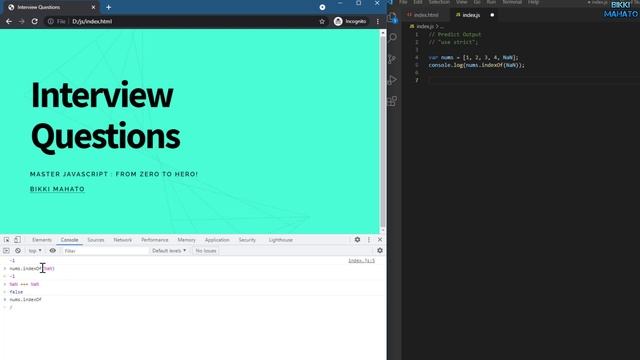This screenshot has height=360, width=640.
Task: Switch to the Security tab
Action: 247,240
